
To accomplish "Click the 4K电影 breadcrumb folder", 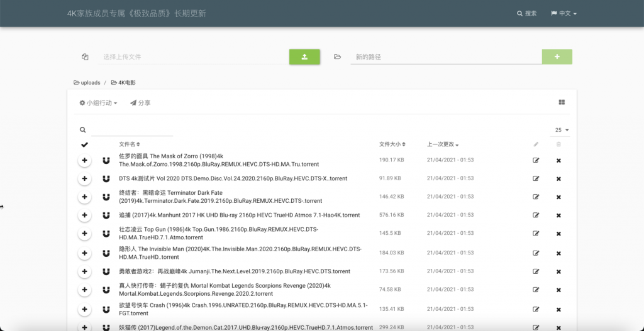I will pos(124,83).
